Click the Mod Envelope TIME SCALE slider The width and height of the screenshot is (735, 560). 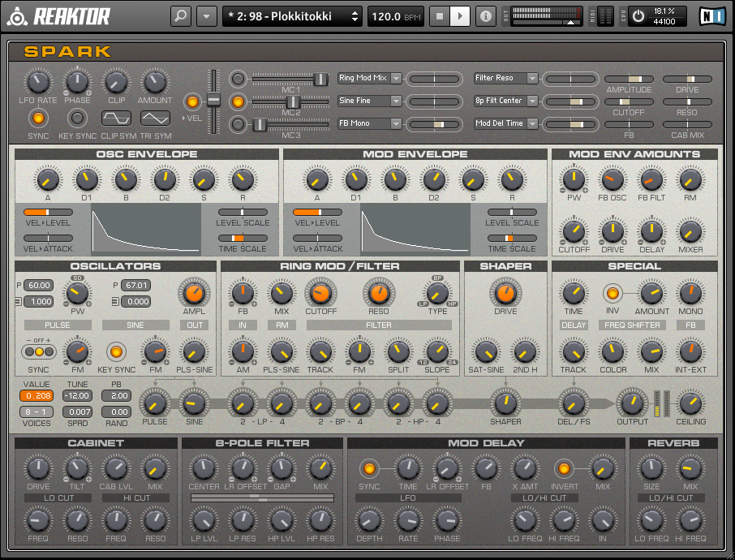(512, 239)
